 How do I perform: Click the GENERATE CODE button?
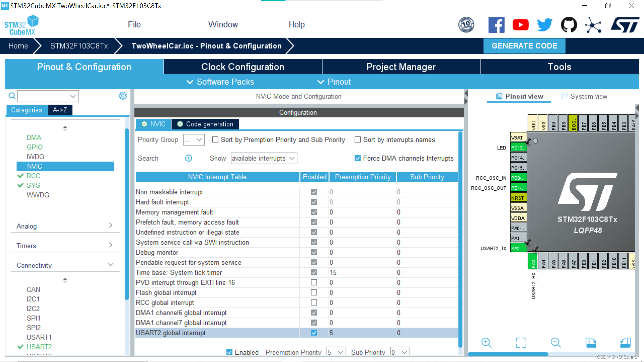click(524, 46)
